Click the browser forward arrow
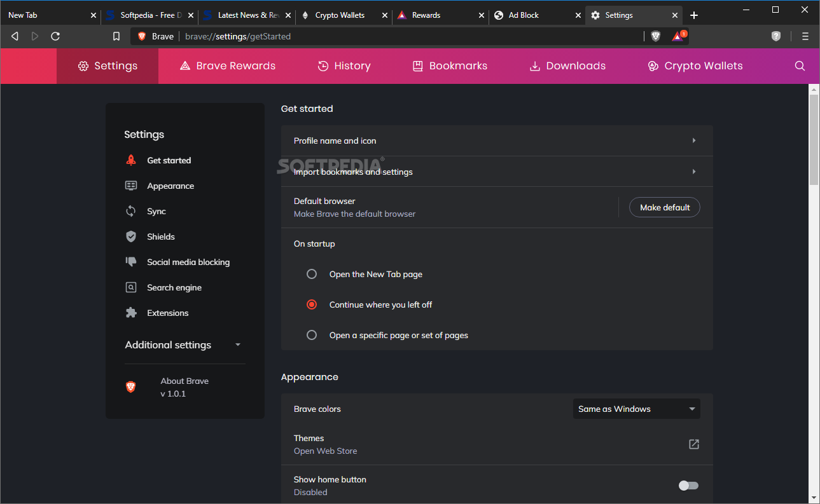 [35, 36]
